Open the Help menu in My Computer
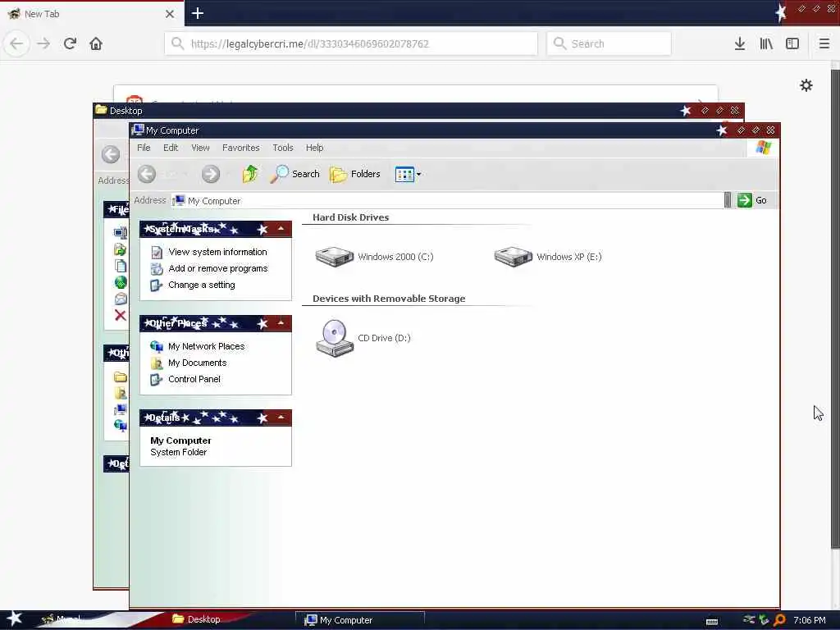Image resolution: width=840 pixels, height=630 pixels. point(314,148)
